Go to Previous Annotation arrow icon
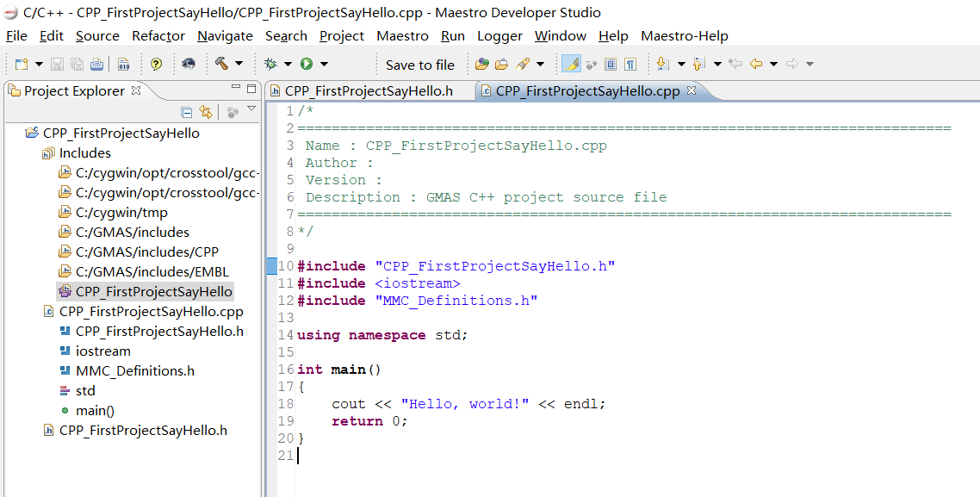Image resolution: width=980 pixels, height=497 pixels. pyautogui.click(x=699, y=64)
